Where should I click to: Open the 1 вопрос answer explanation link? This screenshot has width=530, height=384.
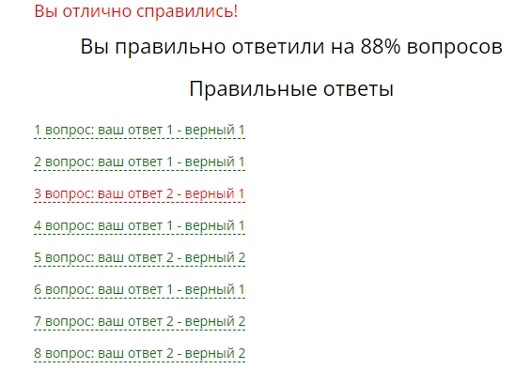point(139,130)
